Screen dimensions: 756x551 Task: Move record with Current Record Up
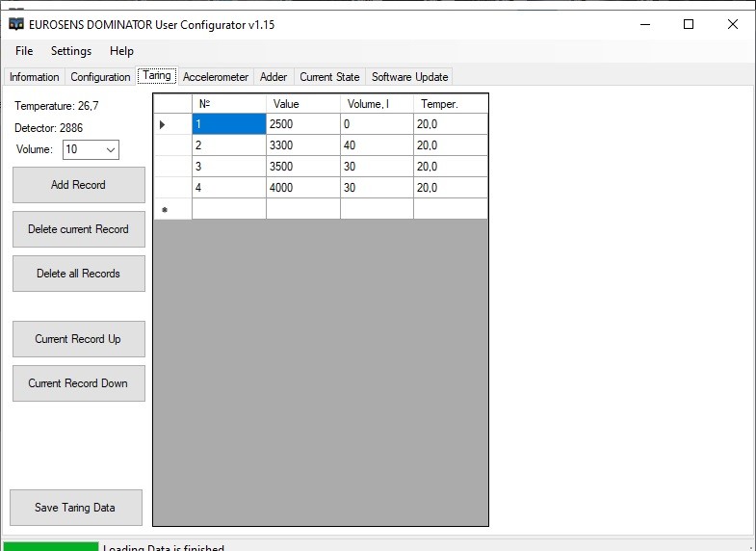(x=79, y=339)
